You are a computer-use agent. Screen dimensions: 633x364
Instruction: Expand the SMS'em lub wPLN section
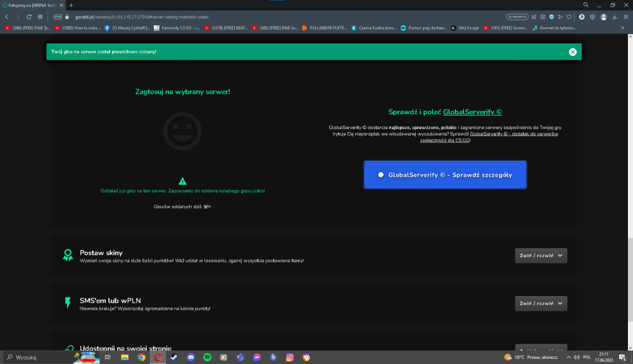click(x=541, y=303)
